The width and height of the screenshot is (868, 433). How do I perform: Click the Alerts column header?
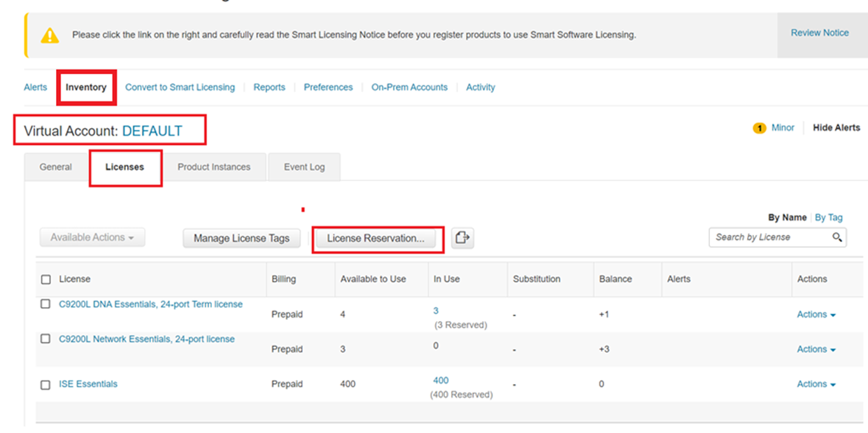click(678, 279)
